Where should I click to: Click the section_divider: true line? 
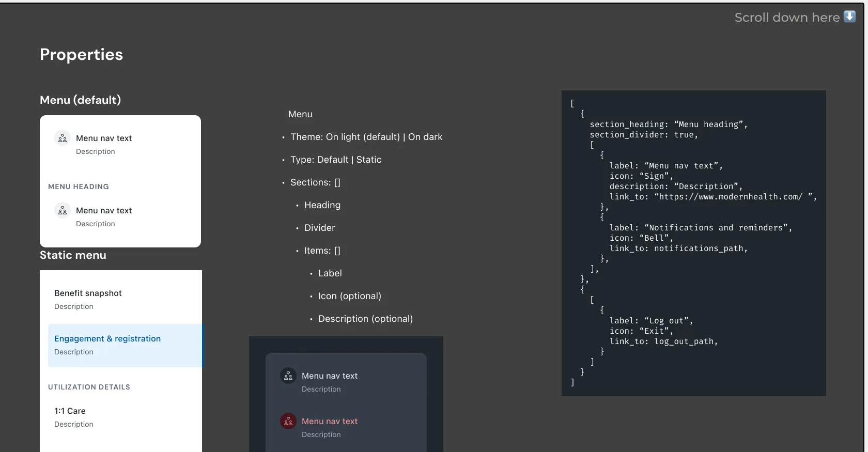coord(644,135)
